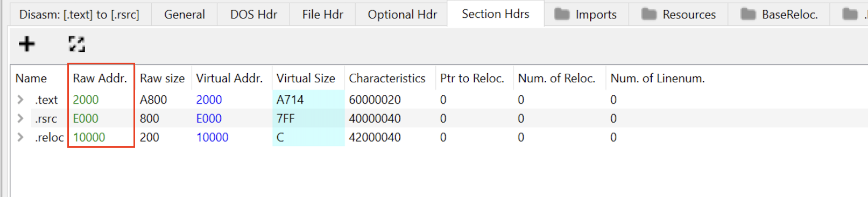
Task: Expand the .text section row
Action: 21,99
